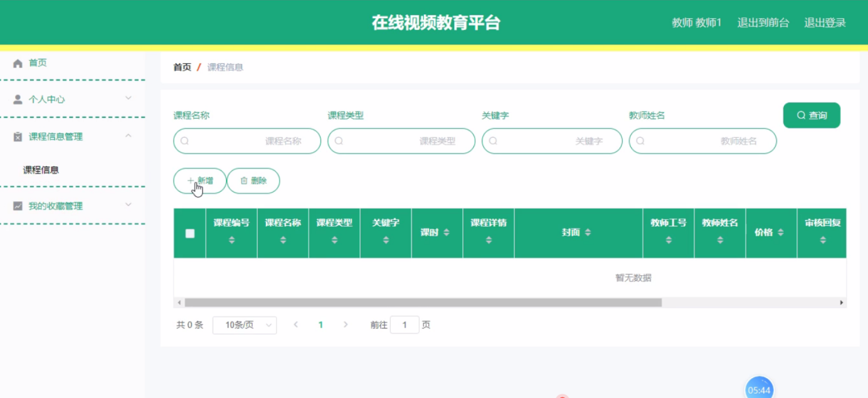Focus the 教师姓名 search input
Viewport: 868px width, 398px height.
[x=703, y=141]
